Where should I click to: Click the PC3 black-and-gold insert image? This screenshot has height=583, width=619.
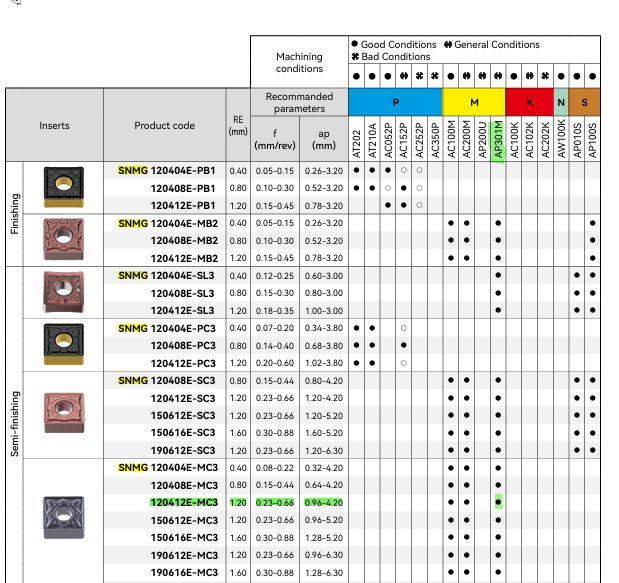click(64, 344)
